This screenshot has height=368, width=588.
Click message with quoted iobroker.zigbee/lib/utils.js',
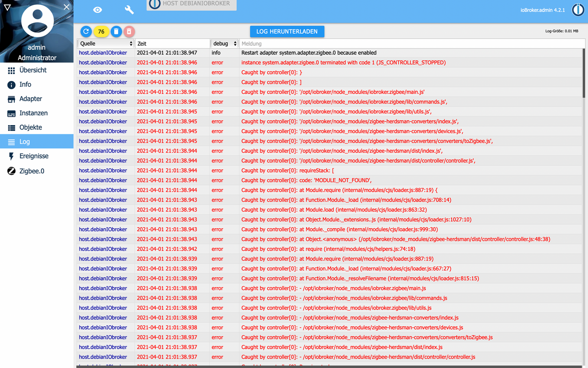(336, 111)
